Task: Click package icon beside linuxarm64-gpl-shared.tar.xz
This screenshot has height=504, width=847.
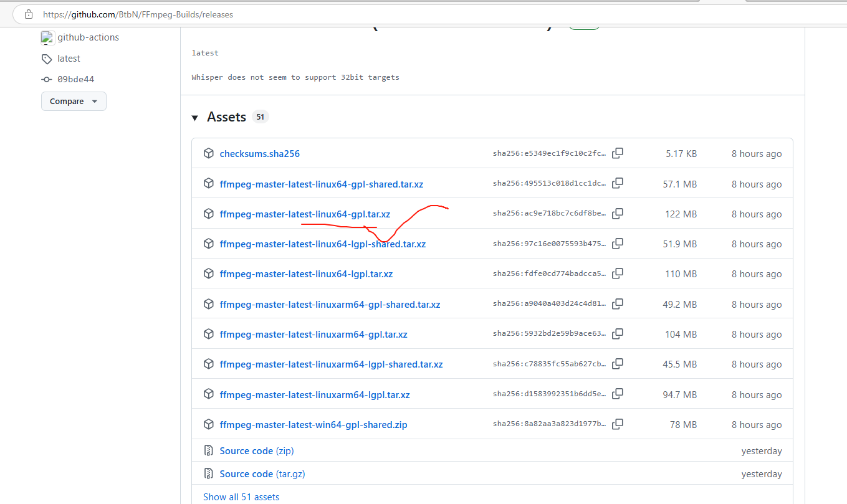Action: pyautogui.click(x=209, y=304)
